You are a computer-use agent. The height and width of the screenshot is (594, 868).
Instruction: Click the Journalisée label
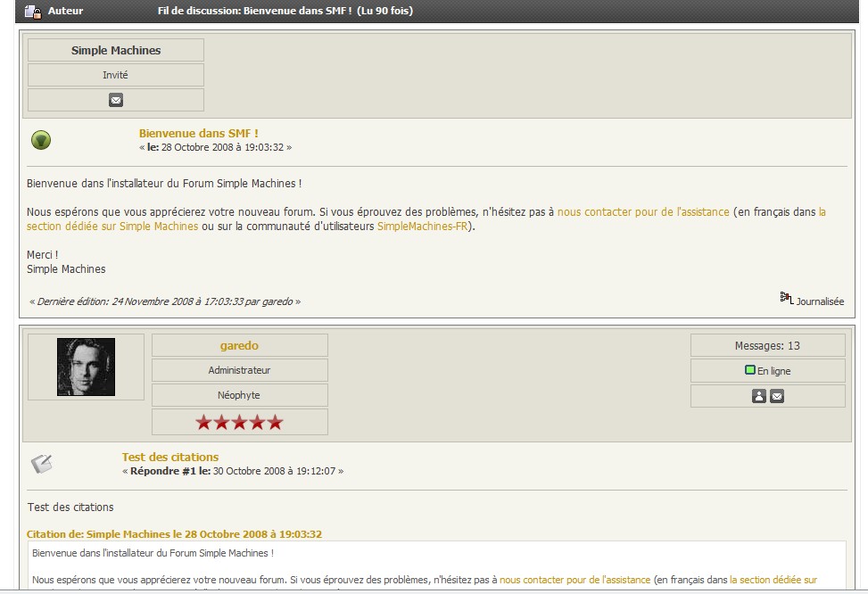(x=820, y=301)
